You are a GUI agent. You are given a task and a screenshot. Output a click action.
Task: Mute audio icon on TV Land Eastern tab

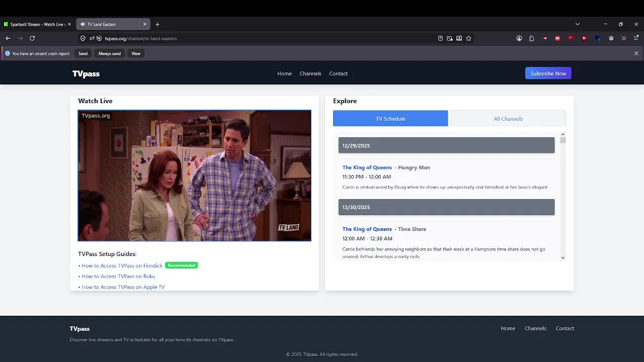point(83,24)
